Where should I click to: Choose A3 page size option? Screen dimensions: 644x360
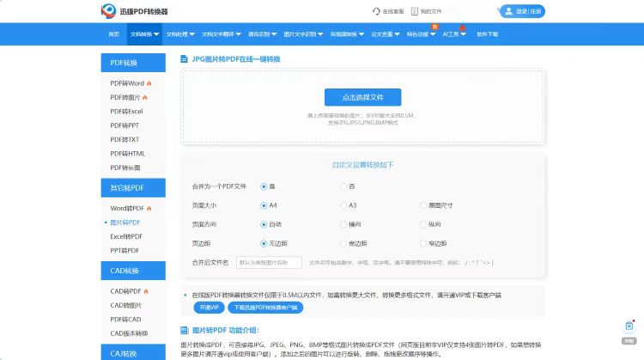click(343, 205)
